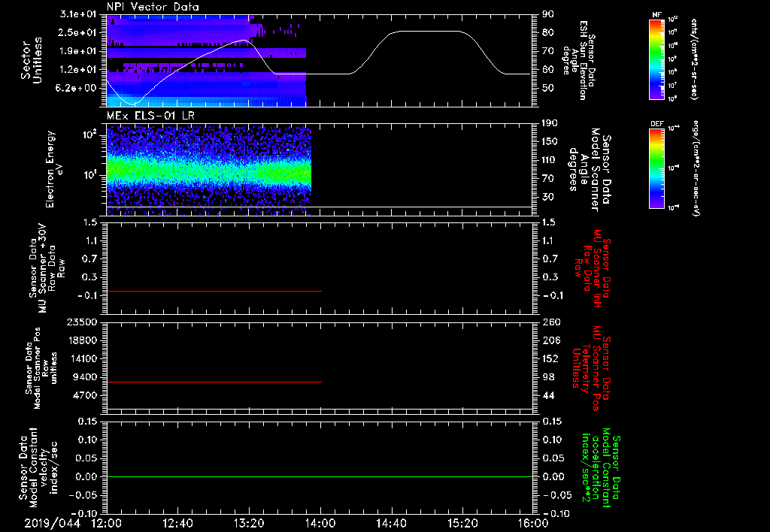Image resolution: width=770 pixels, height=532 pixels.
Task: Click the 90 degree sun elevation tick
Action: click(548, 14)
